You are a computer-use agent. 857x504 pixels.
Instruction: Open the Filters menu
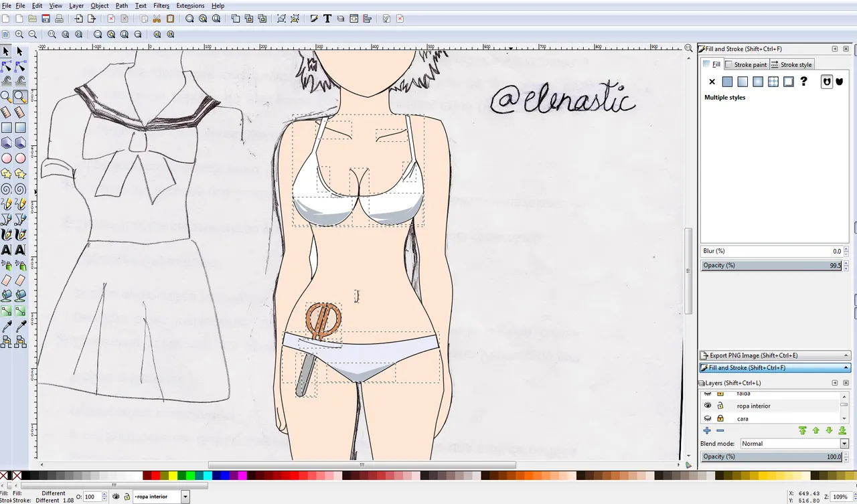coord(161,5)
